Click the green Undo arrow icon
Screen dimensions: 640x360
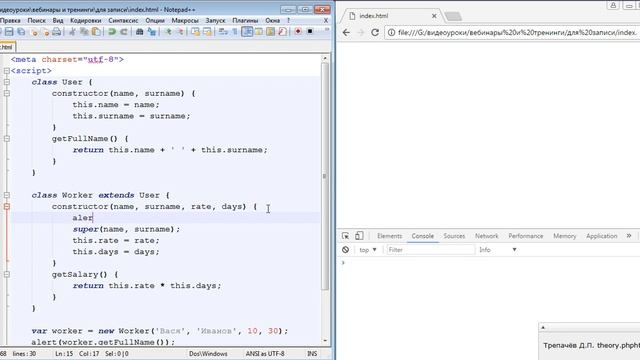(x=111, y=31)
